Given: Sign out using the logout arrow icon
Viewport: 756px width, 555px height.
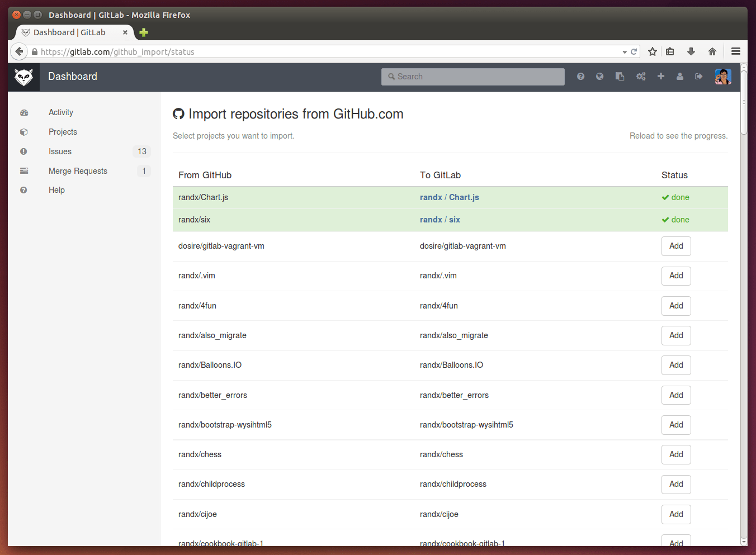Looking at the screenshot, I should (698, 77).
